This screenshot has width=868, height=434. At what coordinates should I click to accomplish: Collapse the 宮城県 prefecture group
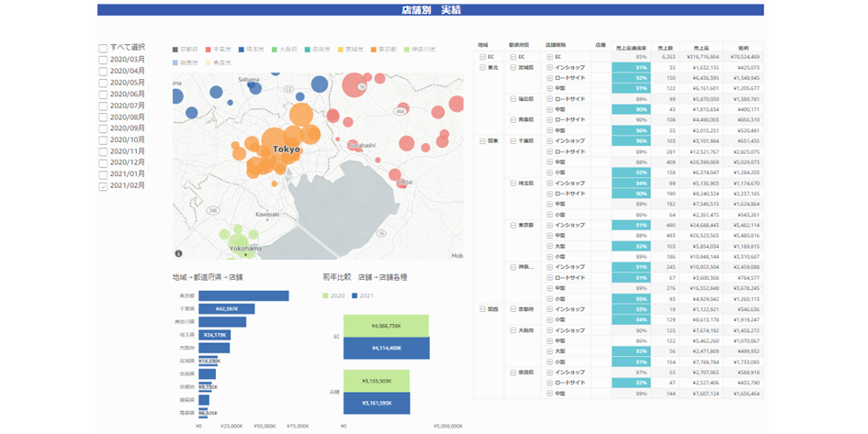click(x=513, y=68)
